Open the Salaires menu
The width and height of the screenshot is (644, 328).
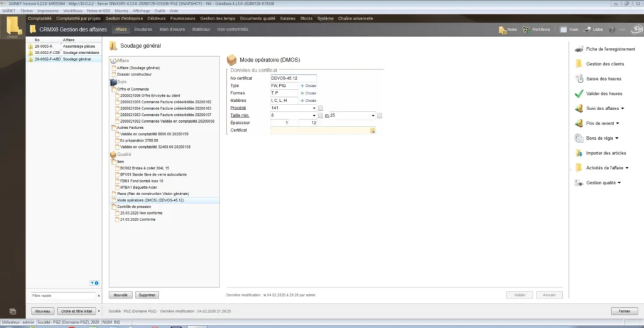coord(287,18)
